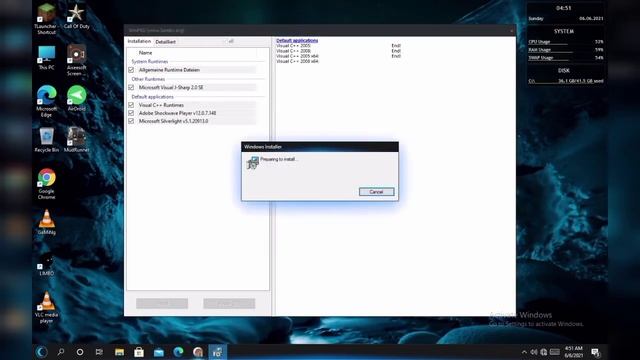
Task: Click the CPU Usage bar in widget
Action: tap(565, 42)
